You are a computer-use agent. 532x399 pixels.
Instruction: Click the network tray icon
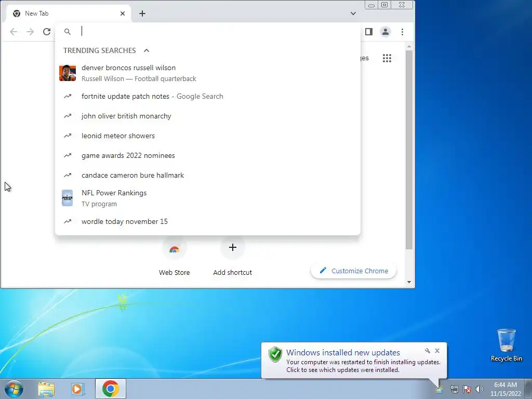tap(454, 389)
